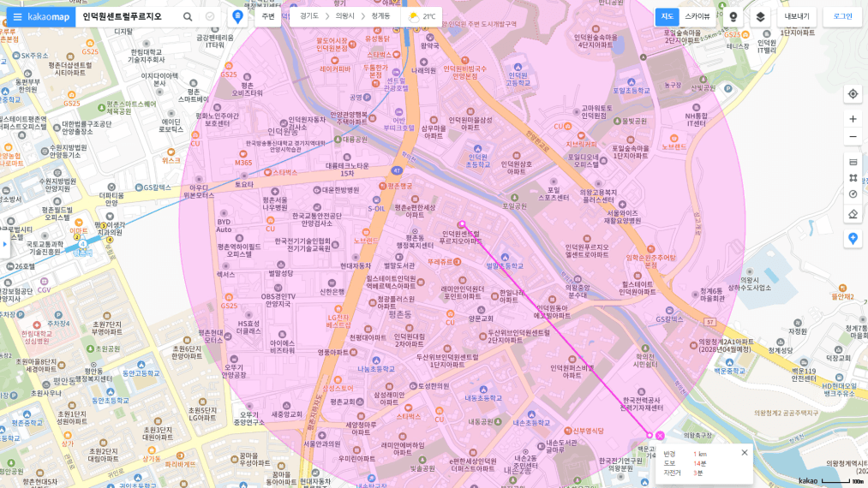Click the check-circle icon beside search
The height and width of the screenshot is (488, 868).
210,16
